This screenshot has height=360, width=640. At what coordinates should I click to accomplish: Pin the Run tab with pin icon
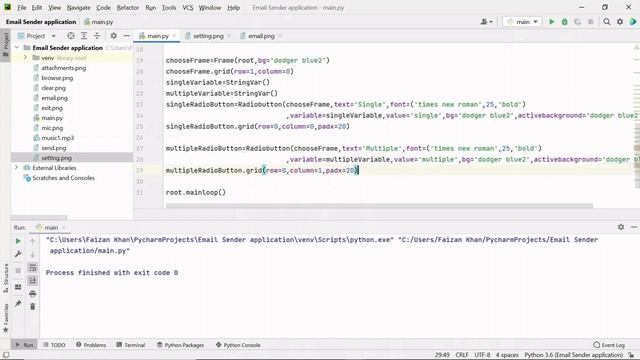(18, 304)
